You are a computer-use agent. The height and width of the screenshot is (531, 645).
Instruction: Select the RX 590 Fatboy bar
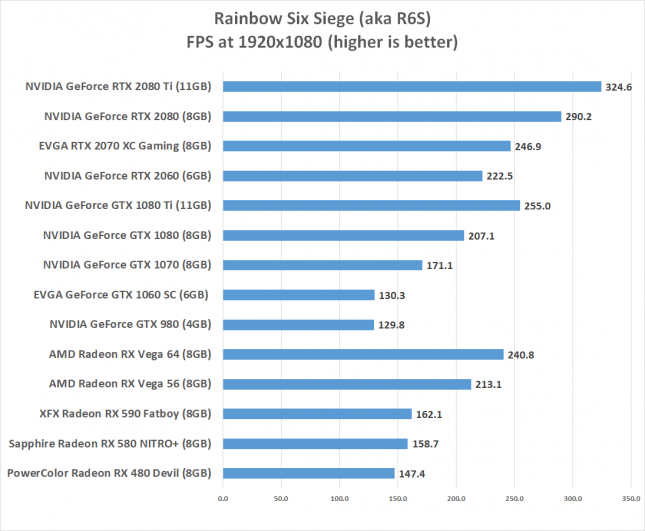(x=317, y=414)
